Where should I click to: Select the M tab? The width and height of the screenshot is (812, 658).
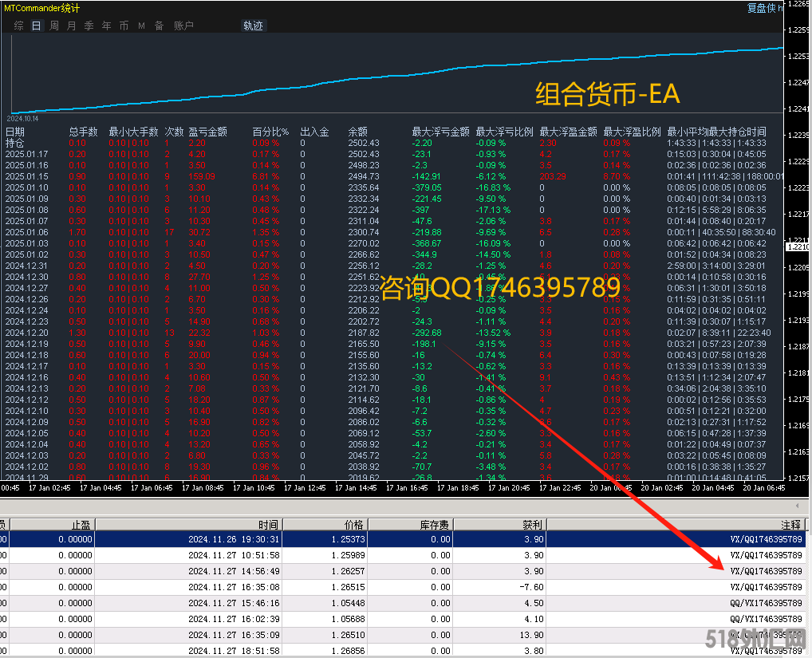[x=141, y=26]
